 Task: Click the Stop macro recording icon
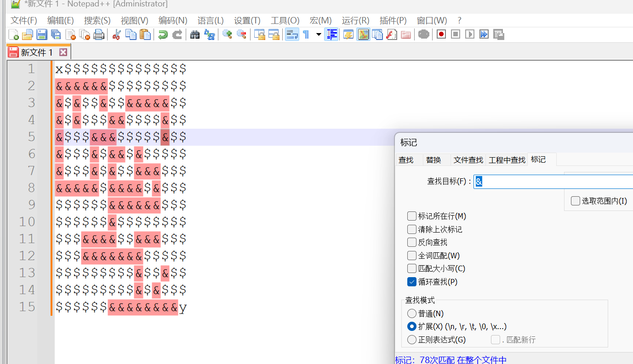(456, 34)
